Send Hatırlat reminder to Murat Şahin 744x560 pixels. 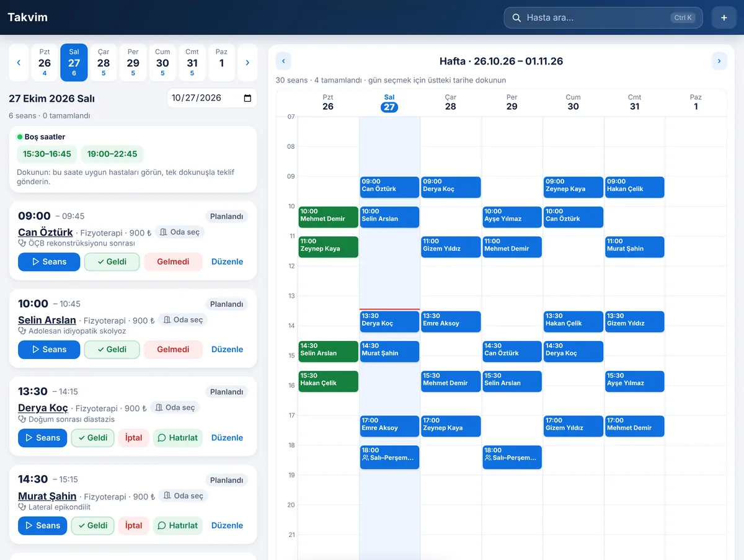click(x=178, y=525)
